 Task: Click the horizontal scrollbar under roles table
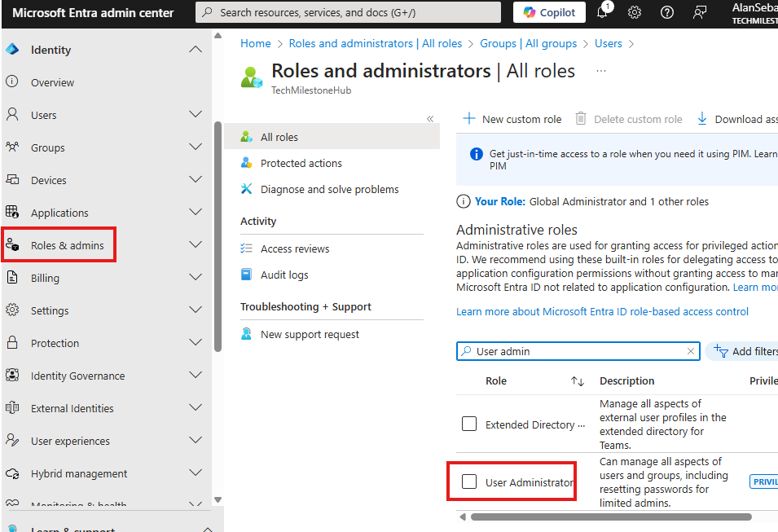pos(611,517)
